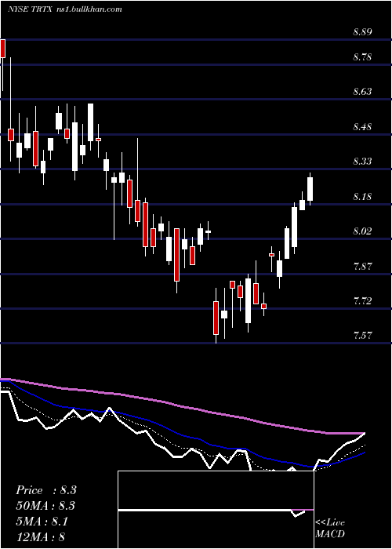
Task: Click the 8.78 price axis label
Action: (362, 56)
